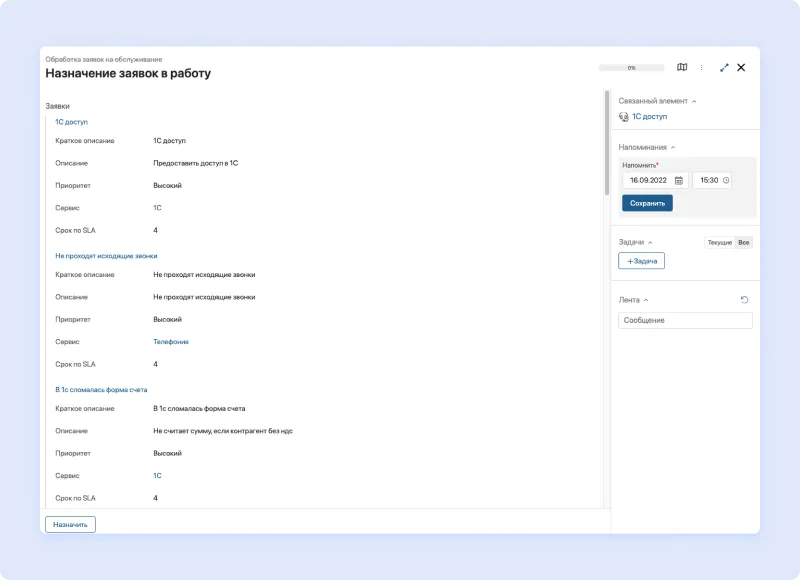Collapse the Лента section

645,300
